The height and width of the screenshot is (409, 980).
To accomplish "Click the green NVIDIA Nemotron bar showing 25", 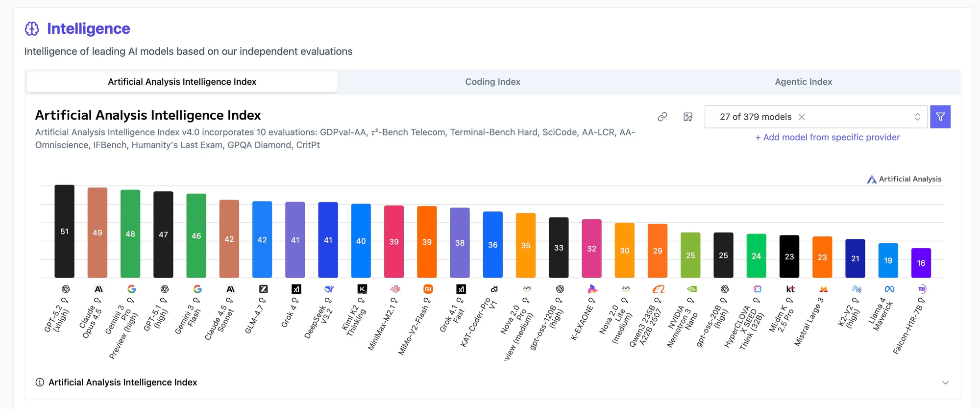I will click(x=690, y=255).
